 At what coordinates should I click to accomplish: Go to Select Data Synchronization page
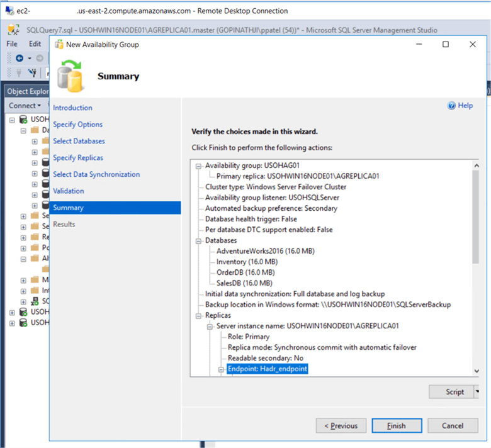[x=96, y=174]
